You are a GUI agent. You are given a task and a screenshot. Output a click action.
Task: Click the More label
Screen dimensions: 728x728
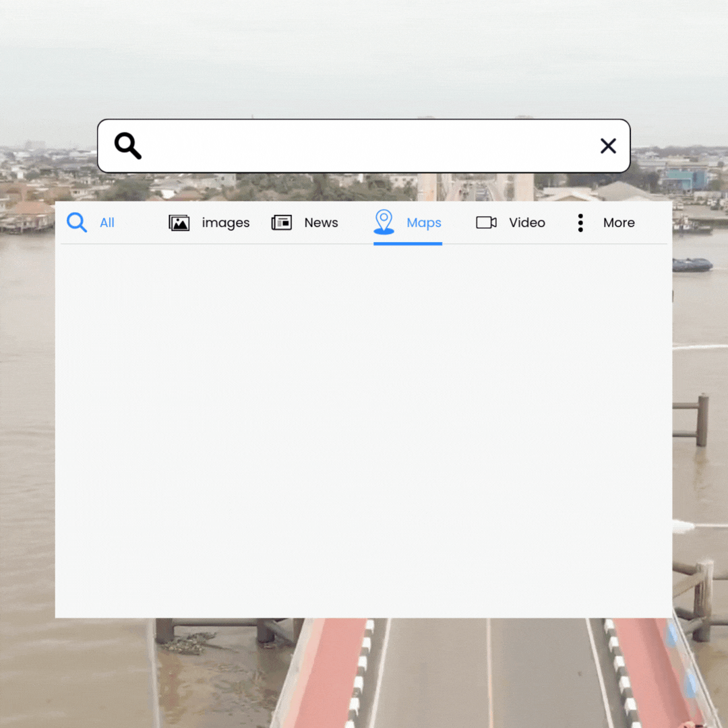(619, 223)
